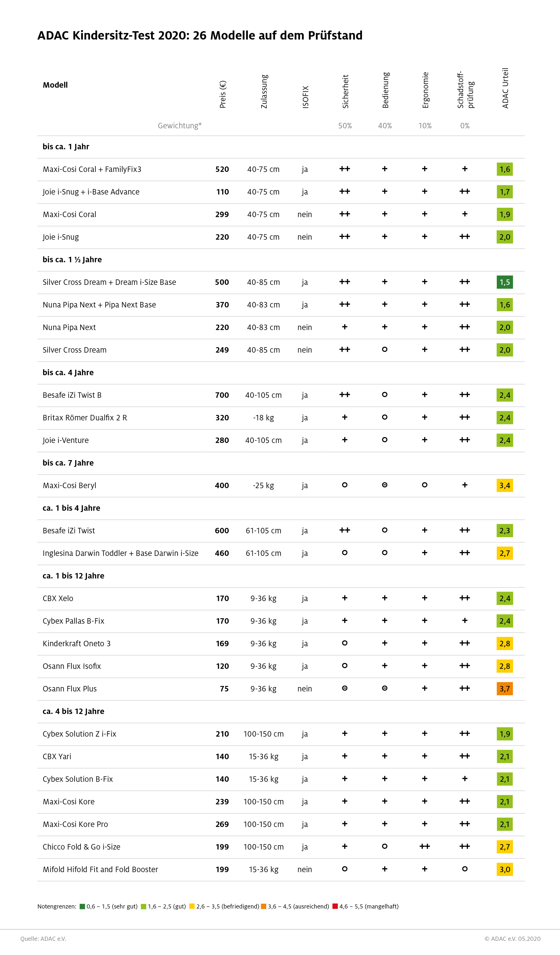This screenshot has width=560, height=955.
Task: Click the 'ca. 1 bis 12 Jahre' section heading
Action: pos(73,576)
